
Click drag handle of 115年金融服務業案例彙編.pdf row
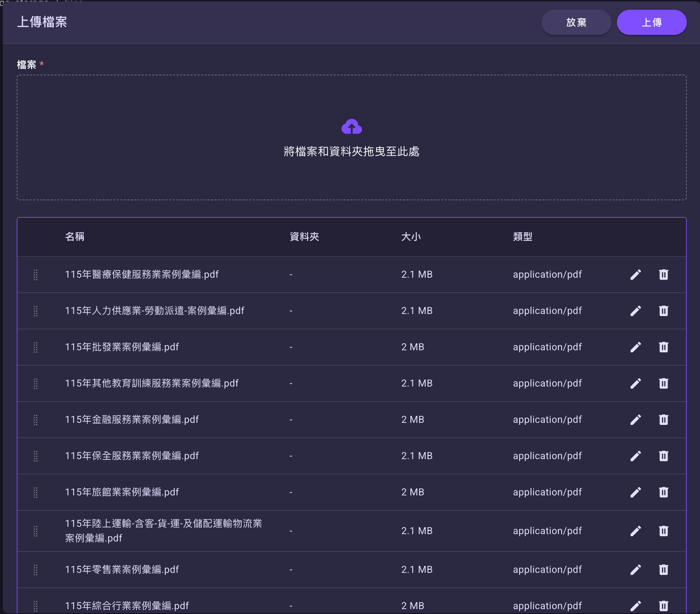[x=36, y=420]
